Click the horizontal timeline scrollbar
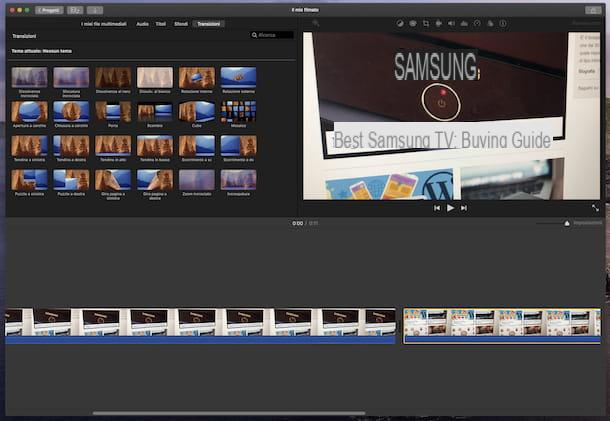 [x=229, y=413]
